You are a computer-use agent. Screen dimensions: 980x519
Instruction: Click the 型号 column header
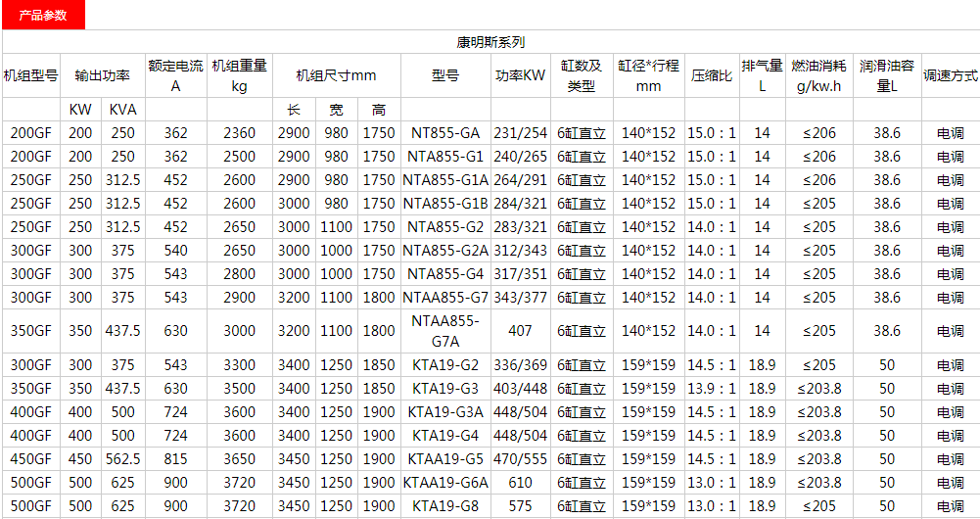click(x=445, y=75)
